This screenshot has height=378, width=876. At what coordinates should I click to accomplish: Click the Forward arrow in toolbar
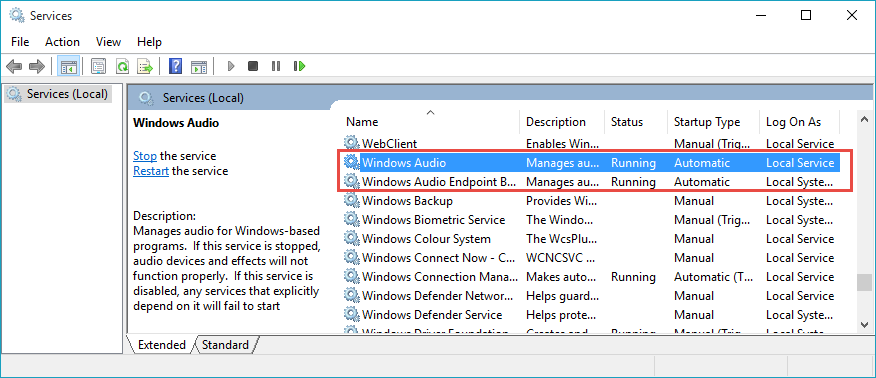pos(37,66)
